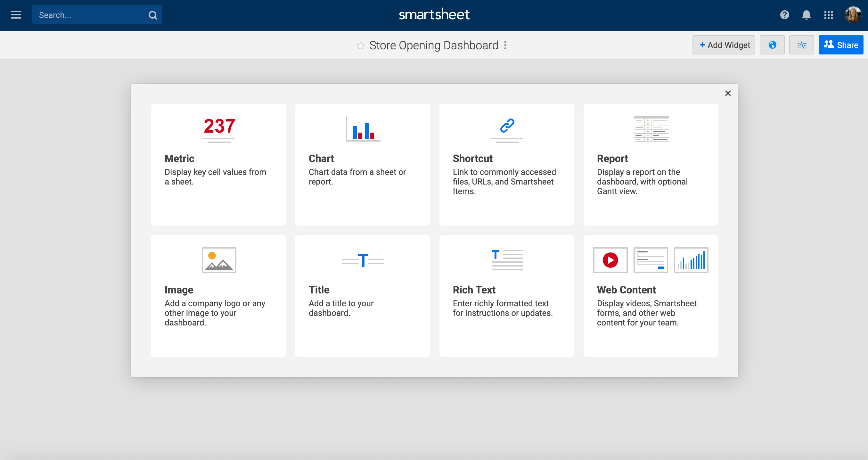Favorite the dashboard with the star
Viewport: 868px width, 460px height.
[x=361, y=45]
